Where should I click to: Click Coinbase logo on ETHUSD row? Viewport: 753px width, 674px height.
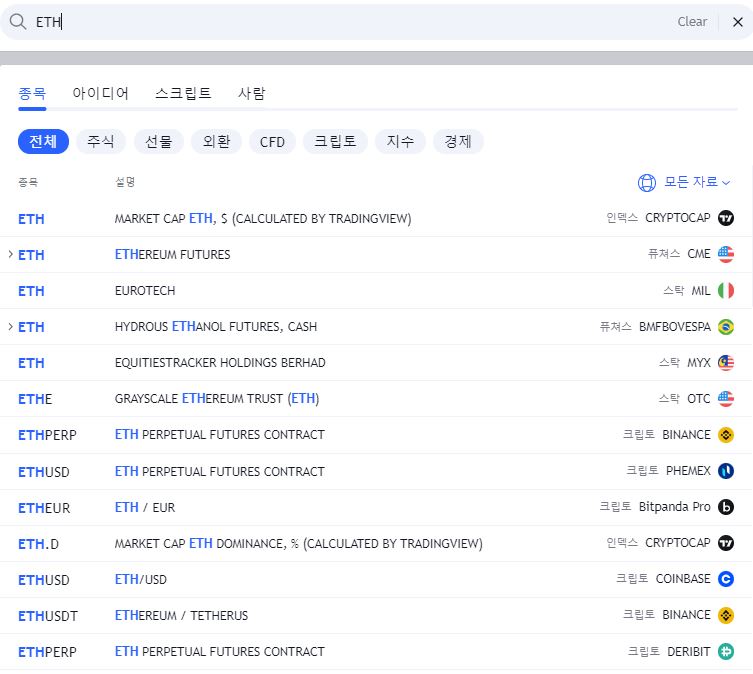tap(726, 579)
